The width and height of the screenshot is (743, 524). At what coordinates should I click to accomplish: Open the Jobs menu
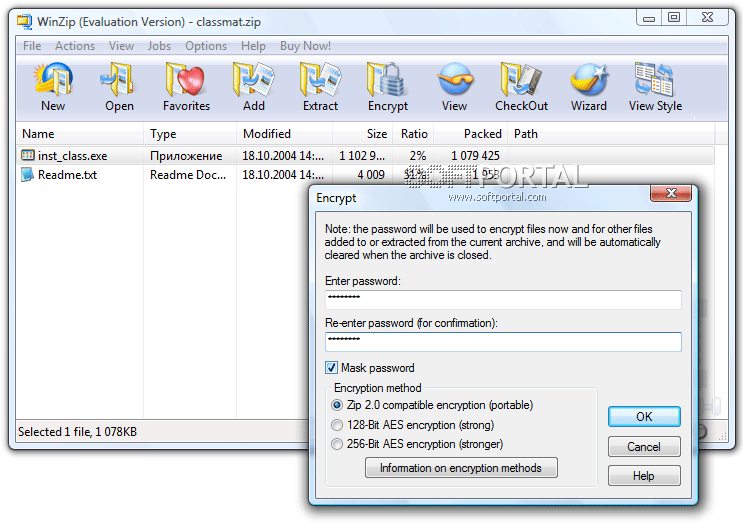pos(159,46)
